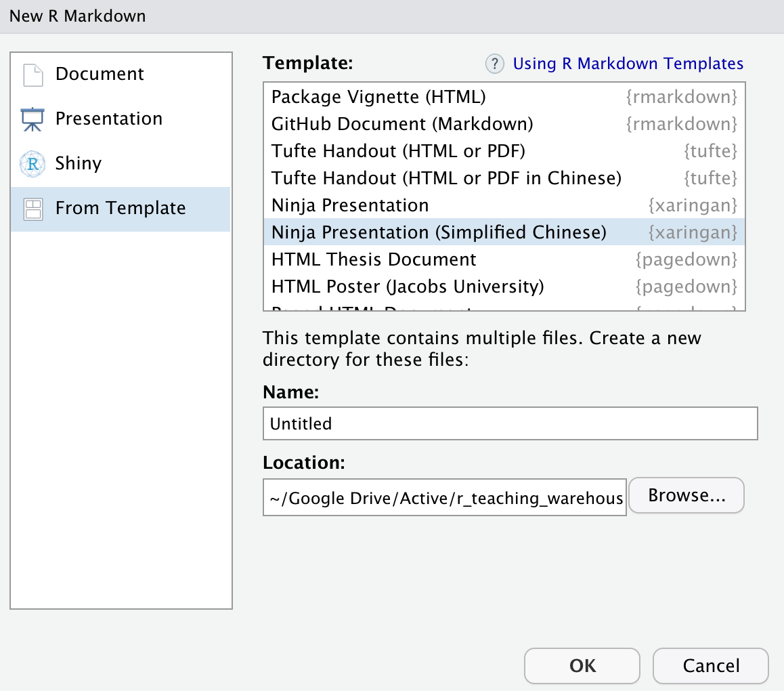Select the Document page icon
784x691 pixels.
[x=33, y=75]
